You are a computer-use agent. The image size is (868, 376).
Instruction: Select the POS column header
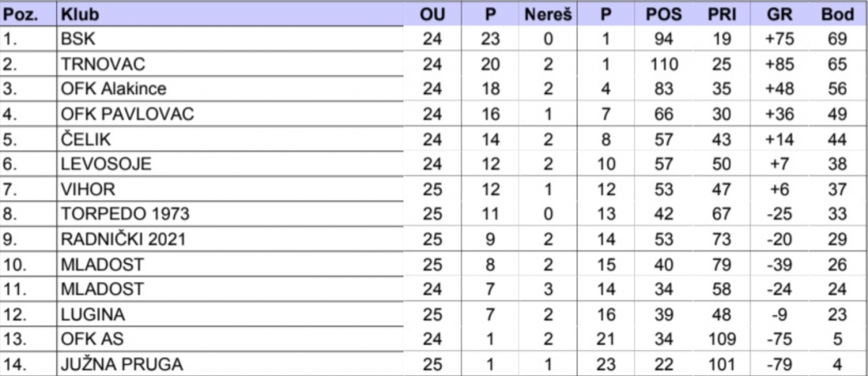pos(663,14)
